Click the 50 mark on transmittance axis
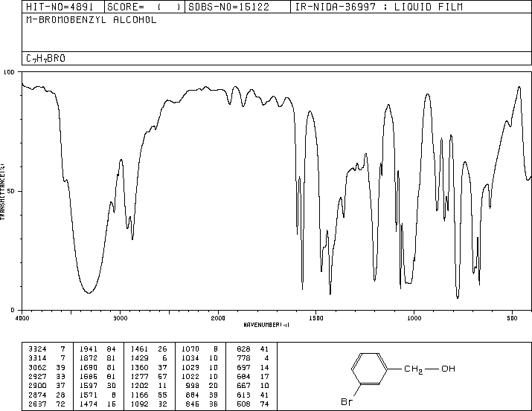The height and width of the screenshot is (411, 532). [11, 191]
